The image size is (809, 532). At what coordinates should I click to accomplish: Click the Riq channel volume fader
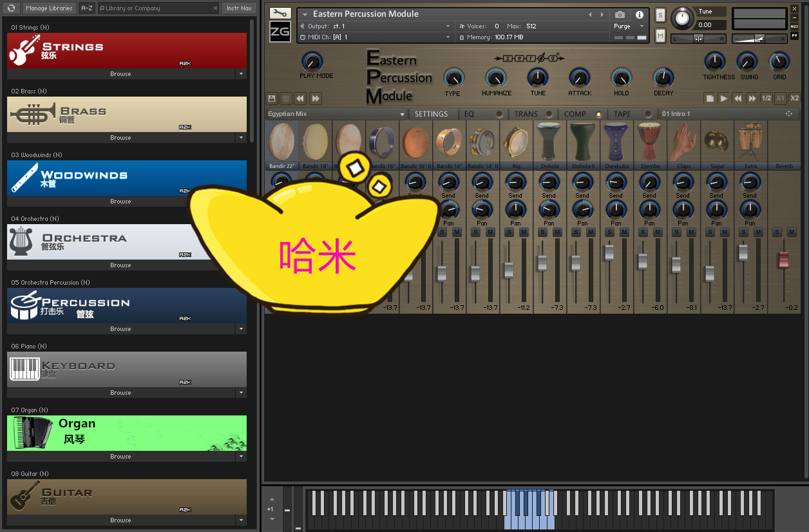pos(509,270)
